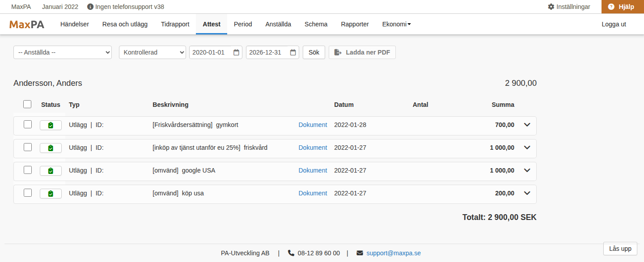Open the Ekonomi dropdown menu

pos(396,24)
